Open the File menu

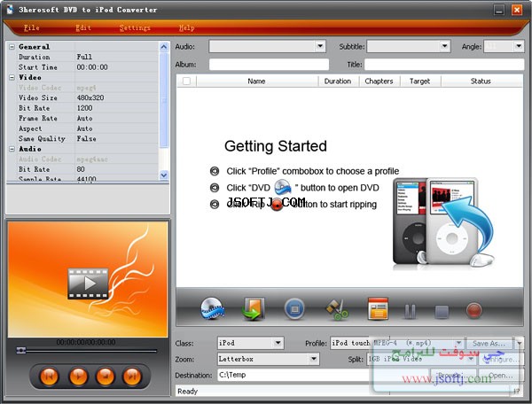(32, 27)
